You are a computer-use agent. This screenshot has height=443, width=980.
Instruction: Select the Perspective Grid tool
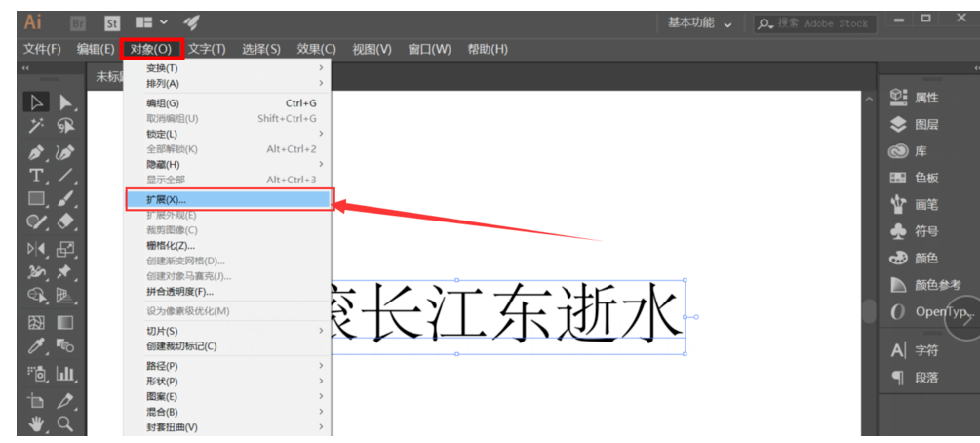[65, 296]
